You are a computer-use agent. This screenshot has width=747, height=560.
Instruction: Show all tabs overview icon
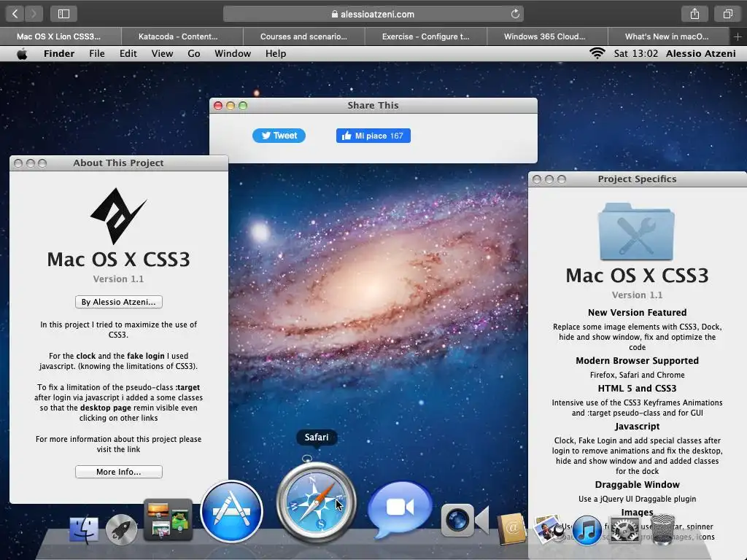pos(727,14)
